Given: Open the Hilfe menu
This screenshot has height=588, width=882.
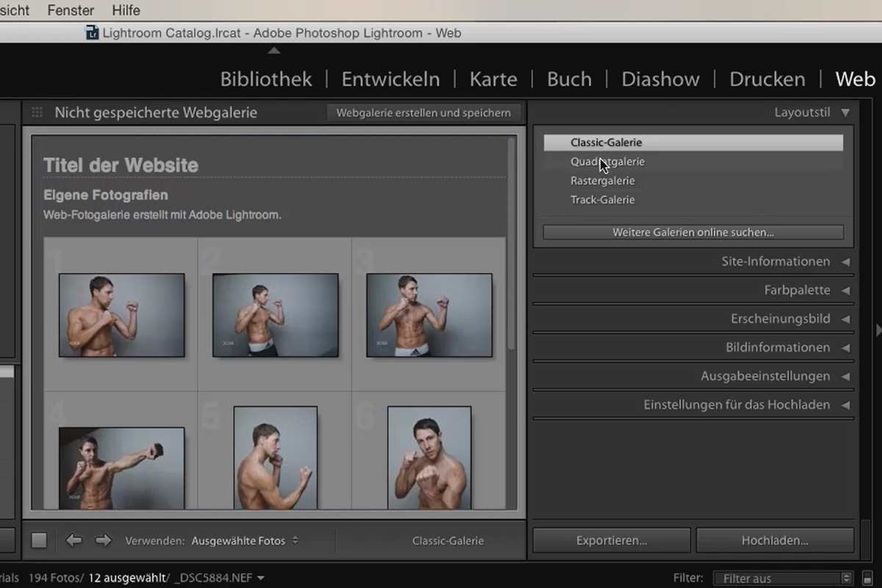Looking at the screenshot, I should tap(126, 10).
